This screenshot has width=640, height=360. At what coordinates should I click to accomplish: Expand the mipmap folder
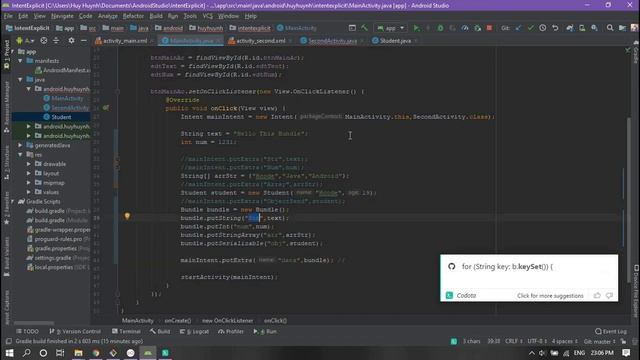click(29, 183)
